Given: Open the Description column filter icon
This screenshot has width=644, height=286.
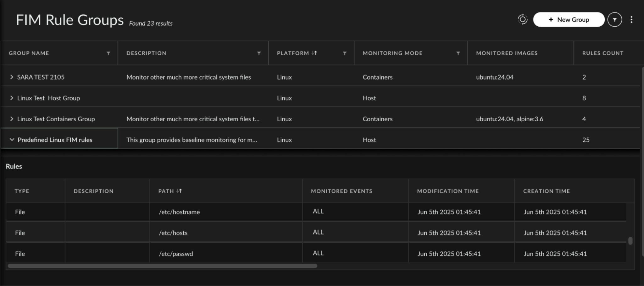Looking at the screenshot, I should tap(259, 53).
